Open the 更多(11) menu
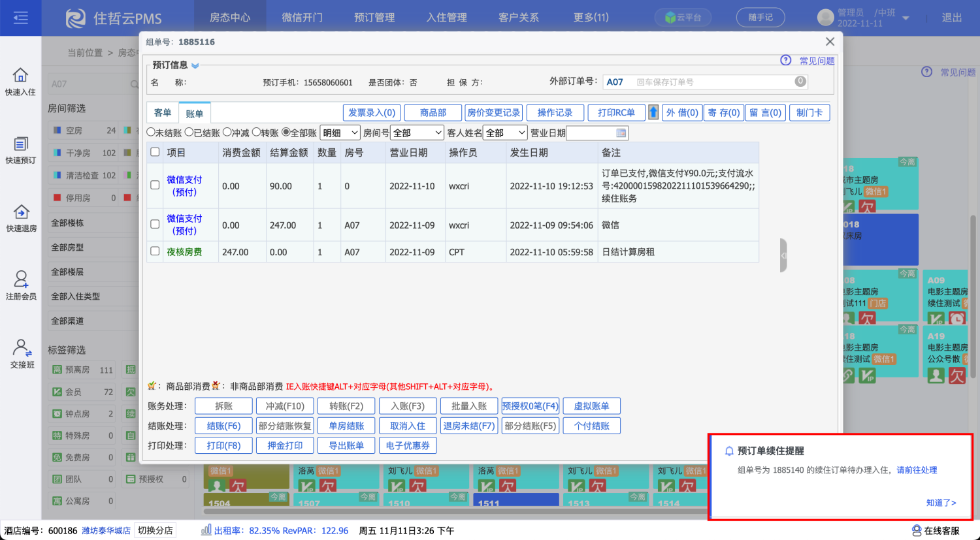 (591, 18)
